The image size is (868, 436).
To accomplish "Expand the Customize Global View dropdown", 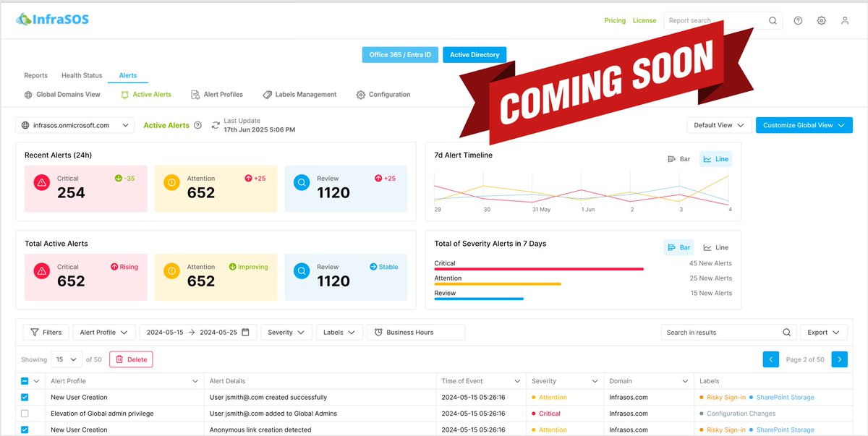I will 804,125.
